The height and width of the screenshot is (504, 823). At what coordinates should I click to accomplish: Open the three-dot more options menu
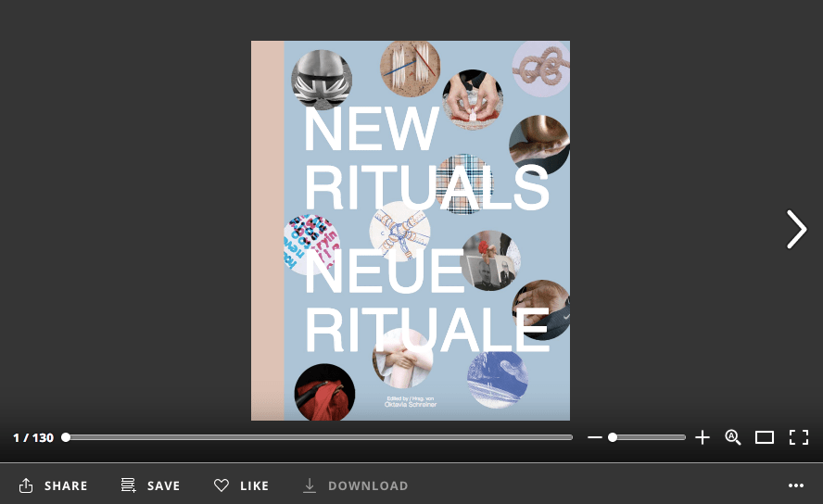[796, 485]
